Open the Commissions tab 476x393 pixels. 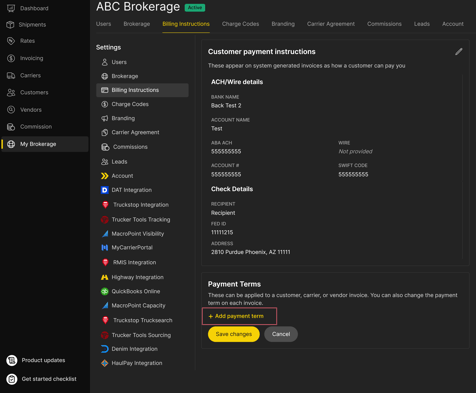click(x=384, y=24)
